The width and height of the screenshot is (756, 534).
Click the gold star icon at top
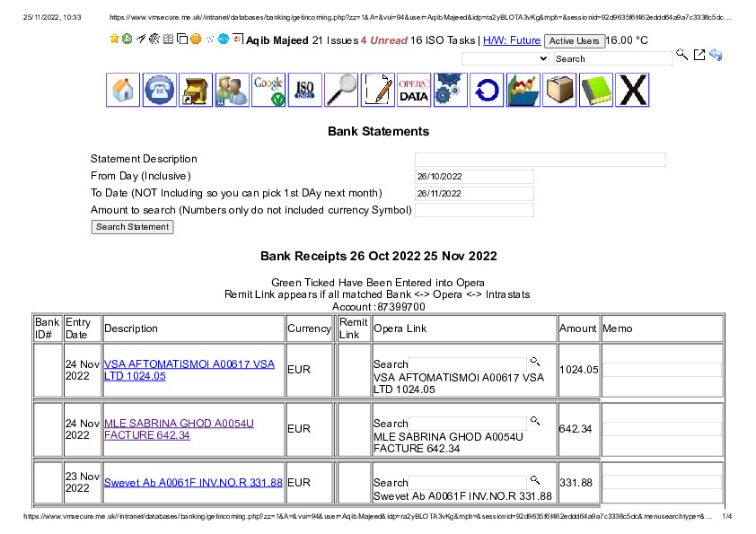click(x=114, y=39)
